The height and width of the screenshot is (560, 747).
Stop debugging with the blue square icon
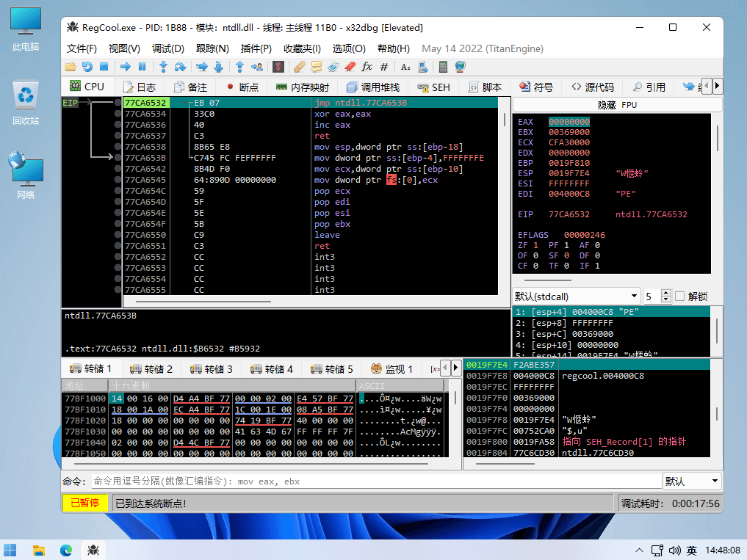[104, 67]
